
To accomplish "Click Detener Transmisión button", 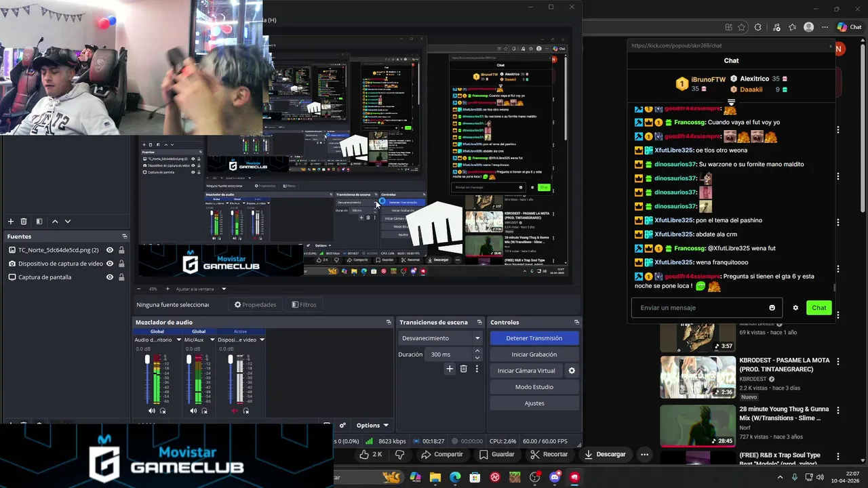I will point(534,338).
